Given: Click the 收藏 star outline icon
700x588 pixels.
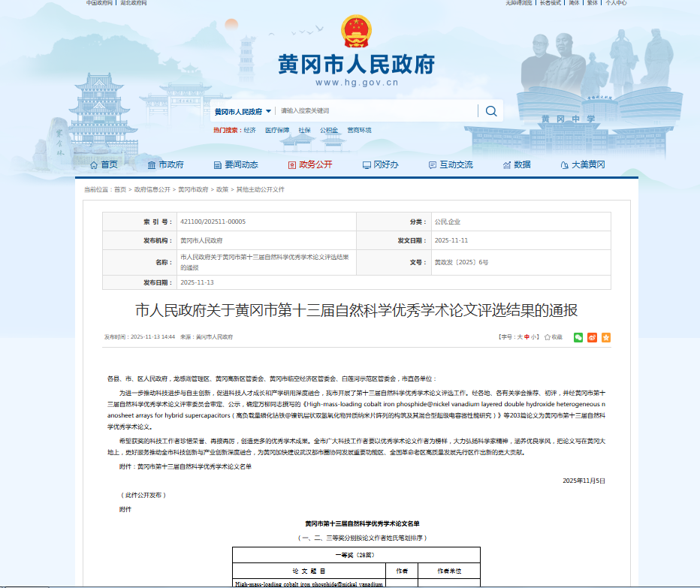Looking at the screenshot, I should [548, 337].
